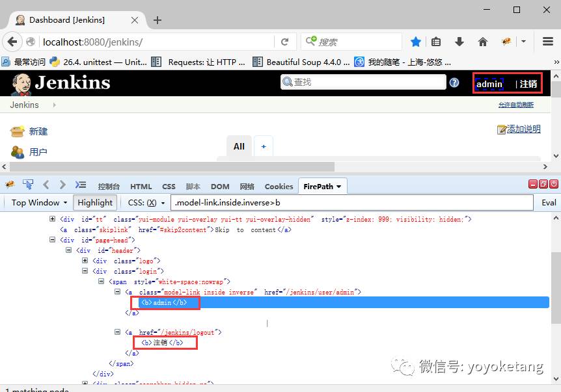561x392 pixels.
Task: Click the page horizontal scrollbar thumb
Action: pos(172,167)
